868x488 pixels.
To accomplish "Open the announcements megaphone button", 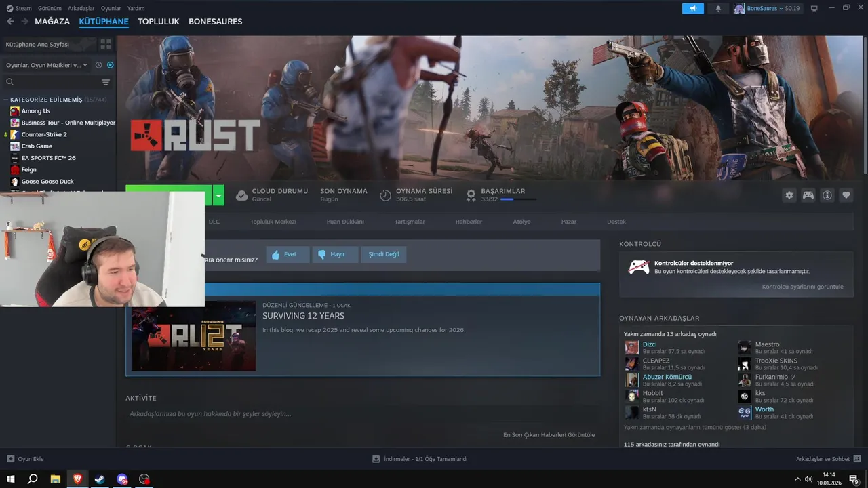I will click(x=693, y=8).
